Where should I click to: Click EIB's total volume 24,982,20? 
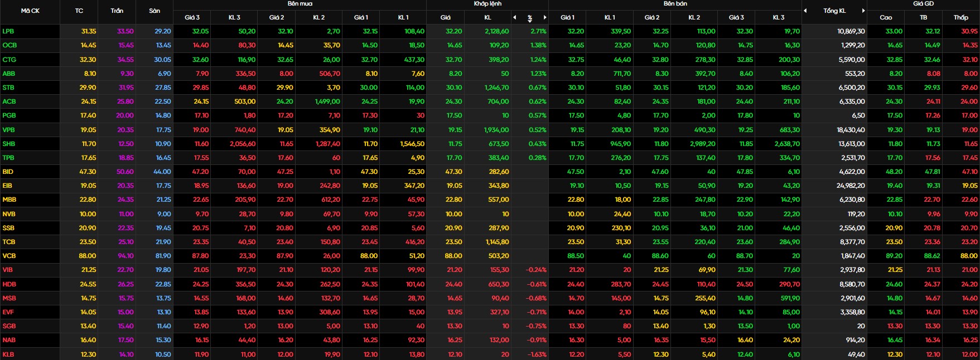coord(851,186)
